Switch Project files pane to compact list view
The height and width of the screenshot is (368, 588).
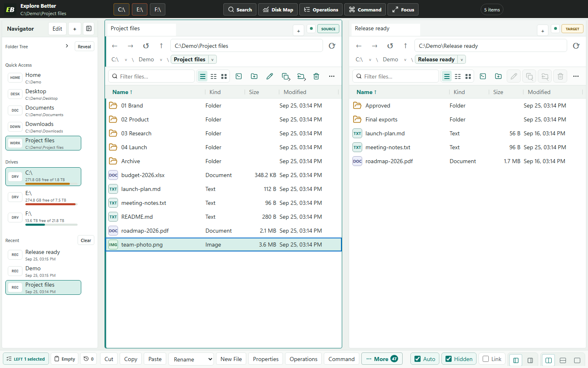pyautogui.click(x=213, y=76)
